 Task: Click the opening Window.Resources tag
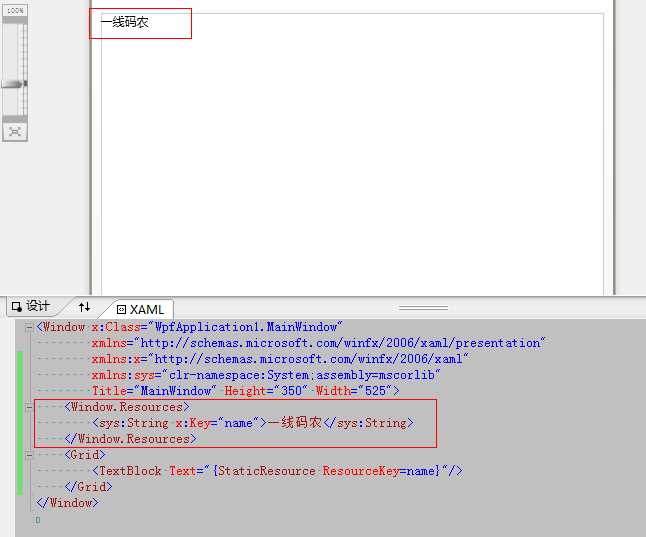(x=127, y=407)
